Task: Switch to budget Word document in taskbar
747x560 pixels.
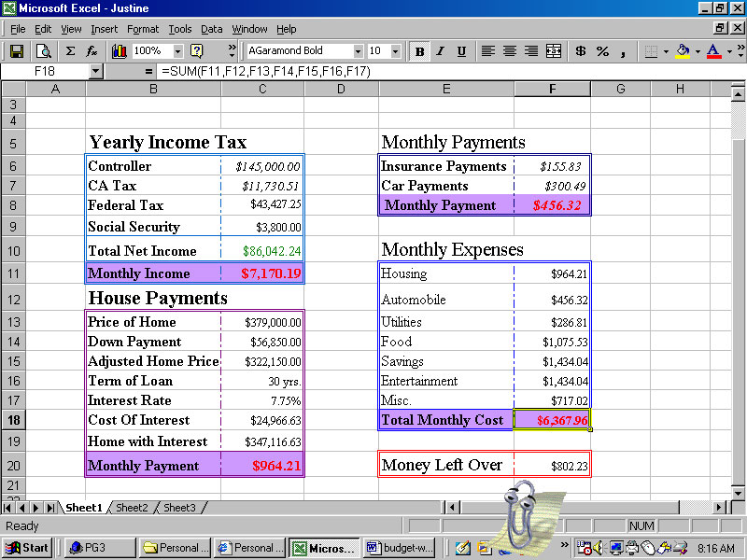Action: (x=399, y=548)
